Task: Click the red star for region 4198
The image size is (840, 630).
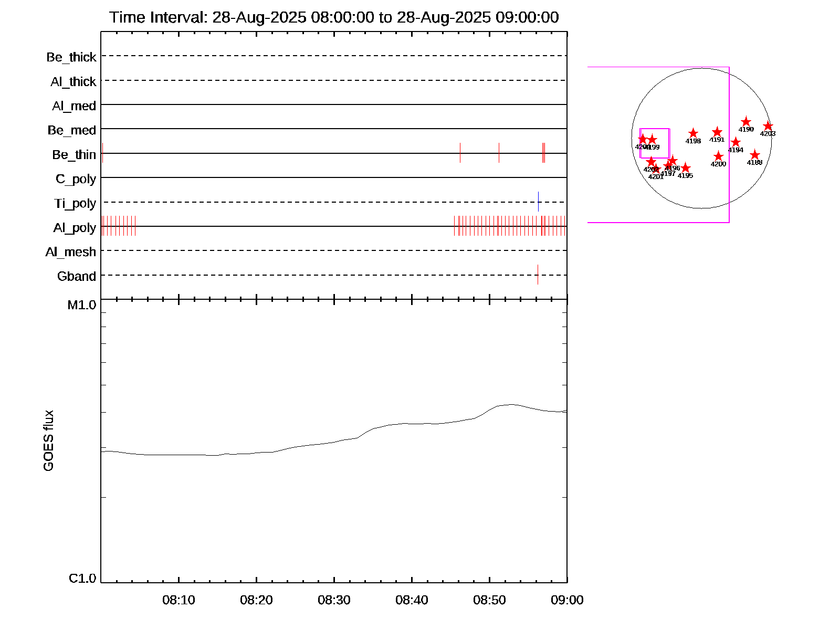Action: click(x=693, y=133)
